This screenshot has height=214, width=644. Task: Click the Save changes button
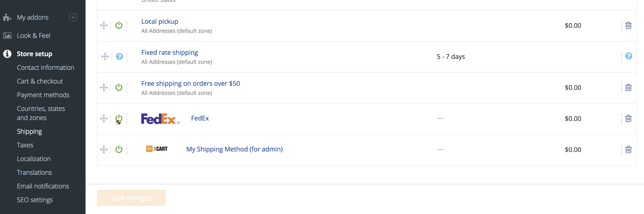131,198
